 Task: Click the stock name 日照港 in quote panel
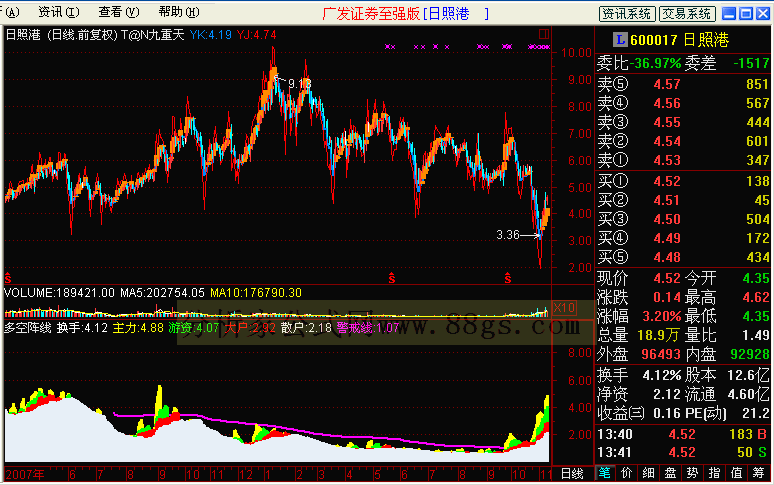coord(706,40)
